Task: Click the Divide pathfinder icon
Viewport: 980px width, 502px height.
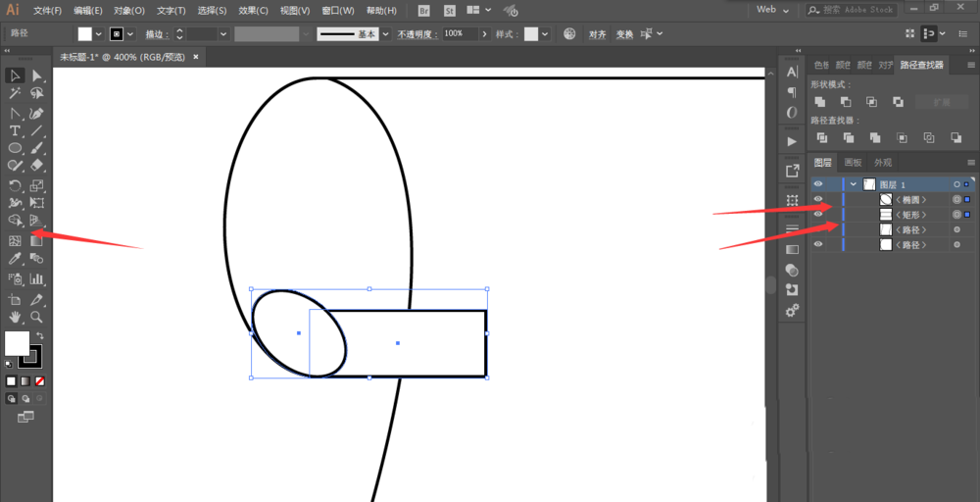Action: [822, 137]
